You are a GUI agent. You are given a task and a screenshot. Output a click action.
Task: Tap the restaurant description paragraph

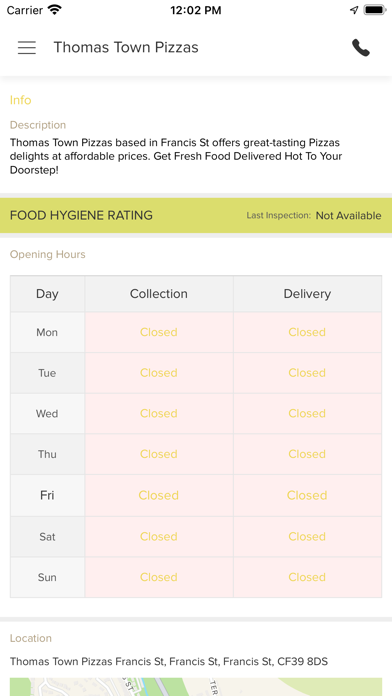pos(176,156)
